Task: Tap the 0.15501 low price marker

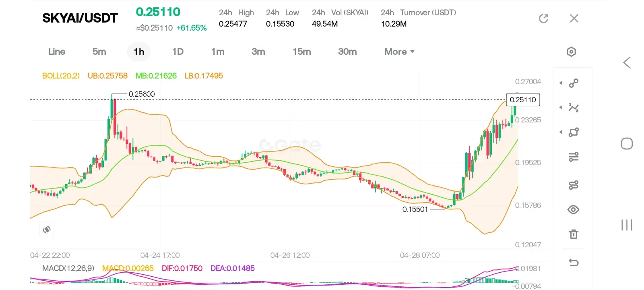Action: tap(415, 209)
